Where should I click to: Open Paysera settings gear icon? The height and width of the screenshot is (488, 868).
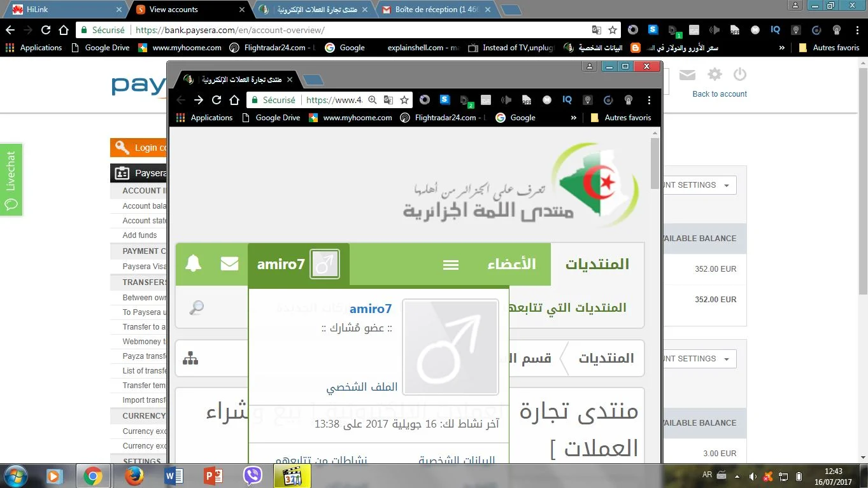pyautogui.click(x=715, y=75)
